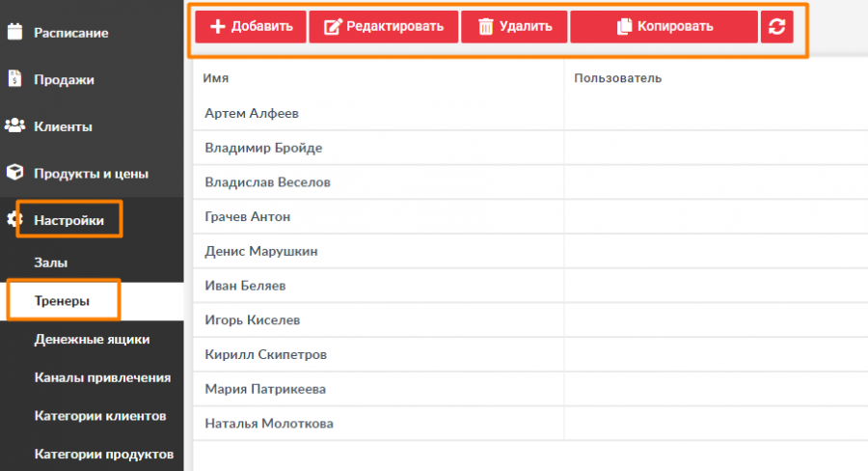Open the Залы submenu item
Screen dimensions: 868x471
pyautogui.click(x=51, y=262)
